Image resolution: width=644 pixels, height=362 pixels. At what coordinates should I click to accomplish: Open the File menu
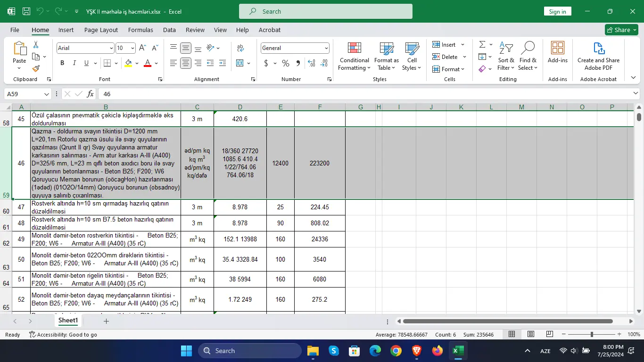pyautogui.click(x=15, y=30)
